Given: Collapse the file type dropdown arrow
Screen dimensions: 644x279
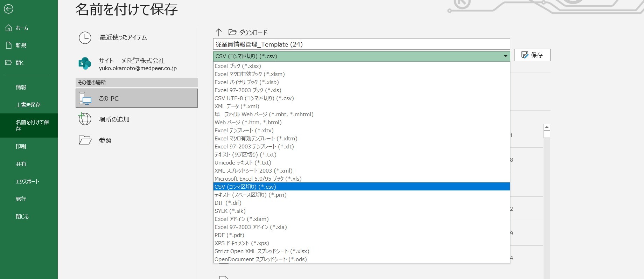Looking at the screenshot, I should click(505, 56).
